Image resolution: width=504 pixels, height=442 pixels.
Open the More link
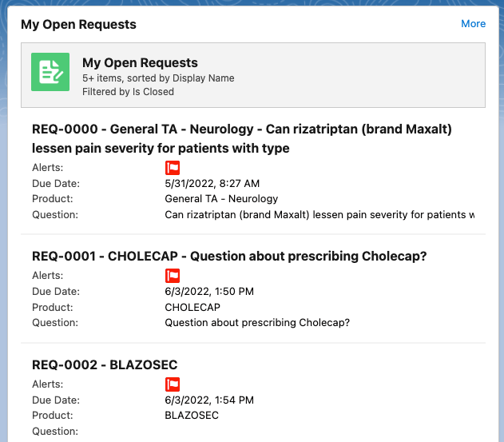pyautogui.click(x=473, y=24)
